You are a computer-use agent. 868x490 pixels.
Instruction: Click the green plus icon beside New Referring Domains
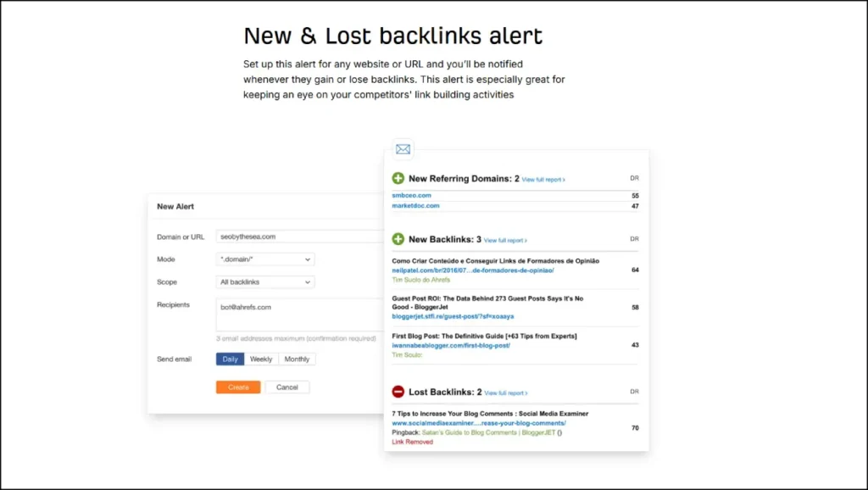coord(398,178)
